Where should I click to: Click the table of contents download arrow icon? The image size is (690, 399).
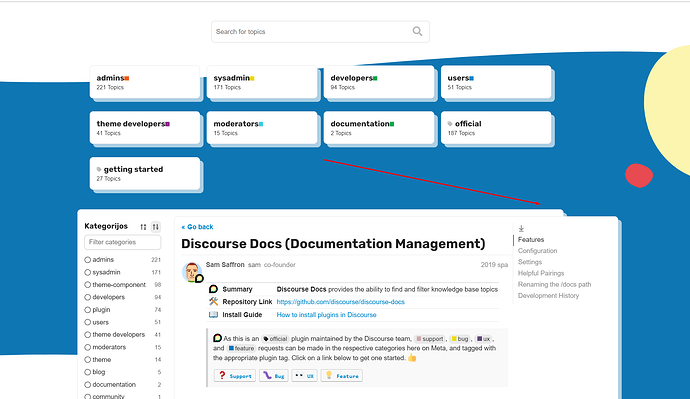521,228
